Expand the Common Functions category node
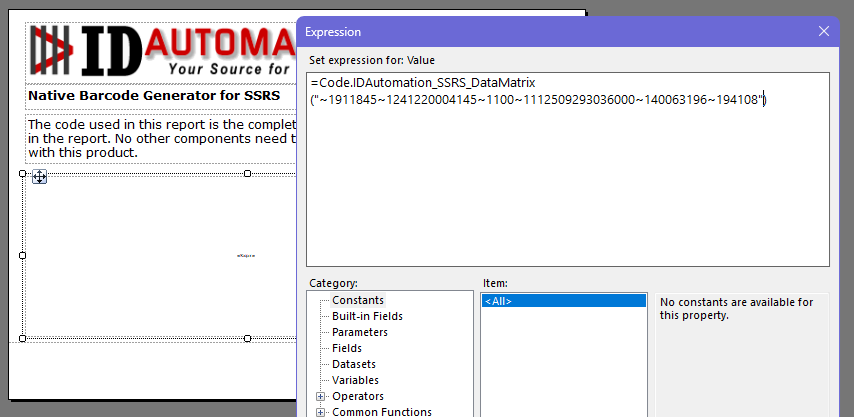Image resolution: width=854 pixels, height=417 pixels. pyautogui.click(x=320, y=412)
